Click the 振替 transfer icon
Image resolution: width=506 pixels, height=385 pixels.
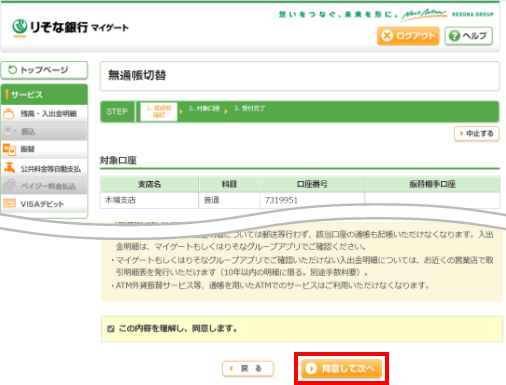[x=9, y=149]
